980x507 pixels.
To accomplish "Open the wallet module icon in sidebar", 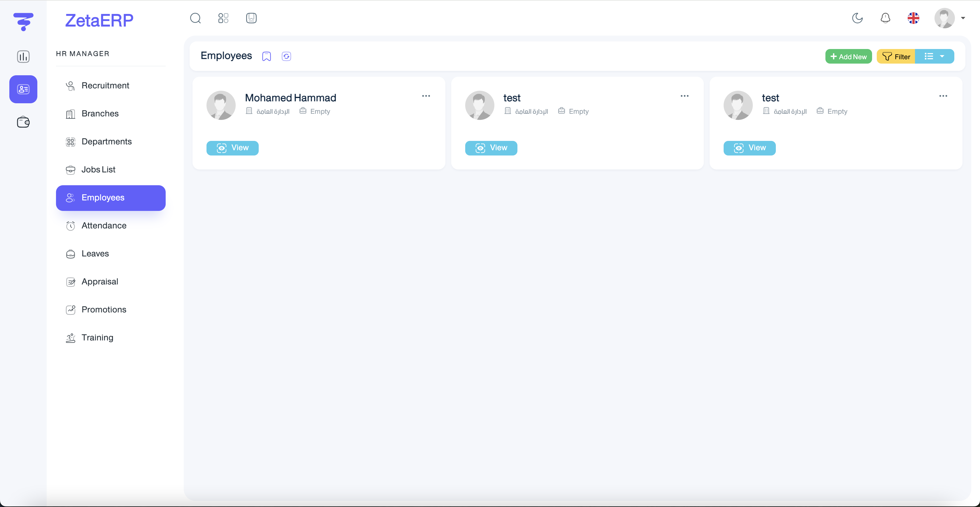I will pos(23,122).
